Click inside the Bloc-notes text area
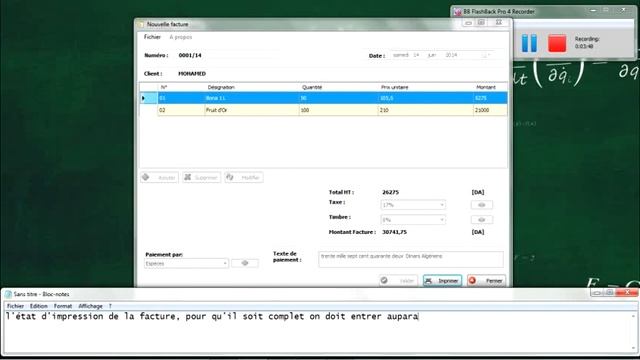 click(317, 332)
